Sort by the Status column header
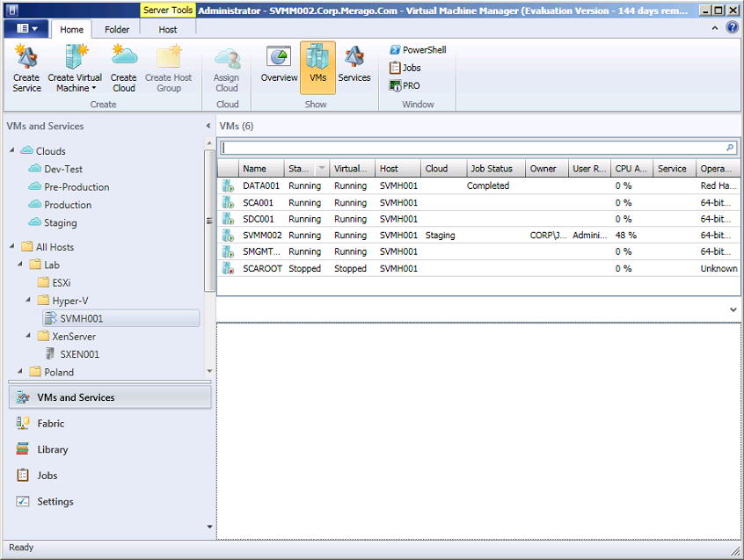The width and height of the screenshot is (744, 560). click(307, 168)
